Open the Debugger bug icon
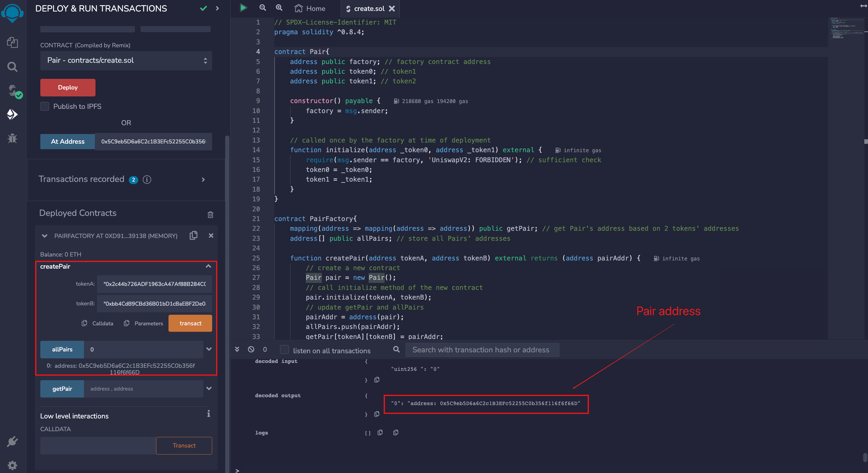 click(x=12, y=138)
